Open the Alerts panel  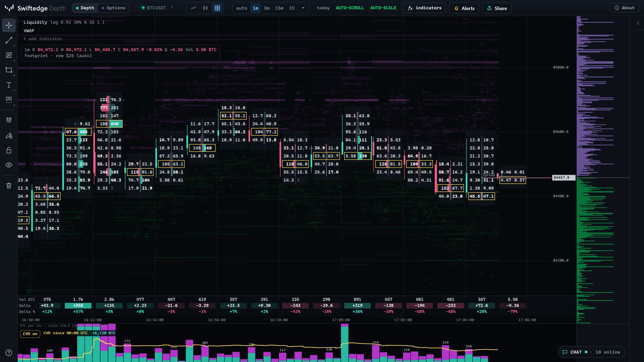(464, 8)
